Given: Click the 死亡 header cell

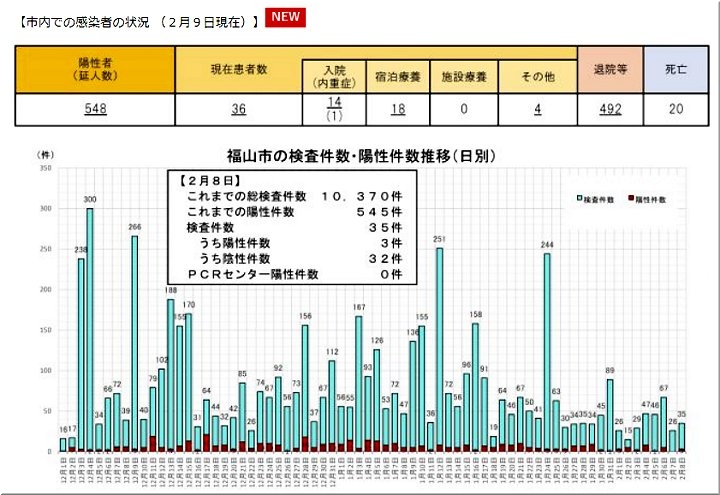Looking at the screenshot, I should (x=675, y=69).
